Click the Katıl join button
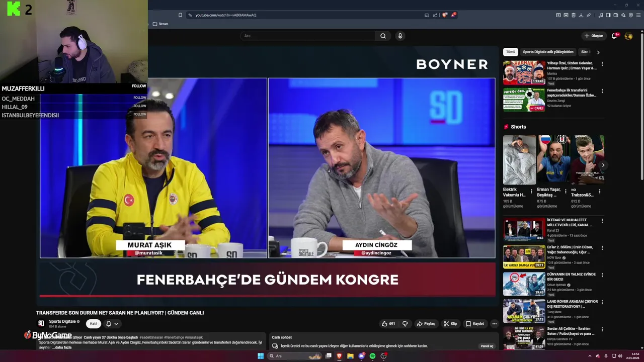The image size is (644, 362). 94,324
